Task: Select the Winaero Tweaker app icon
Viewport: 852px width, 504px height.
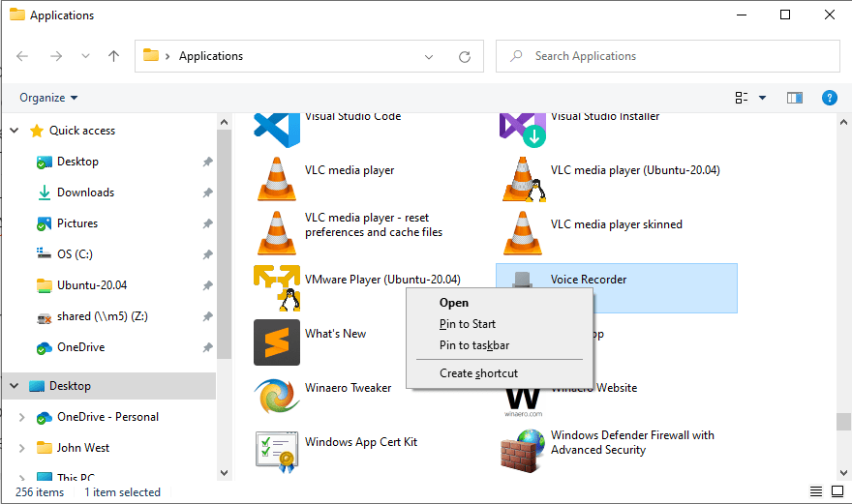Action: (277, 397)
